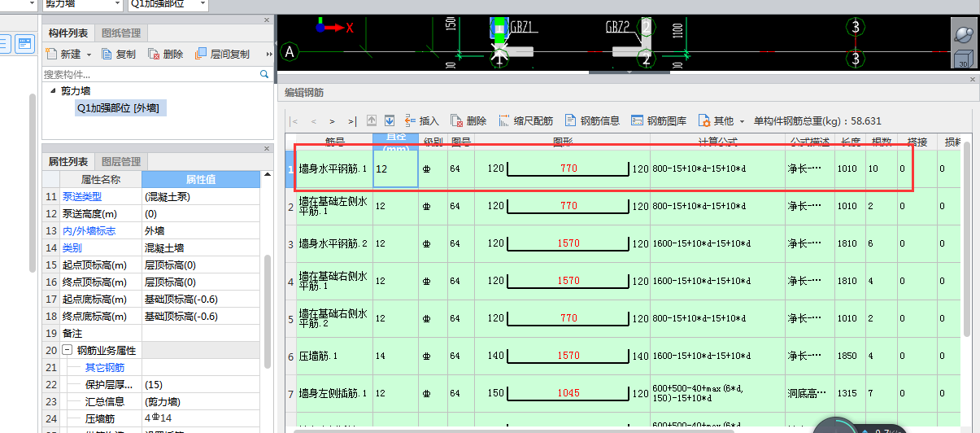Select rebar row 墙身左侧插筋.1

point(623,393)
